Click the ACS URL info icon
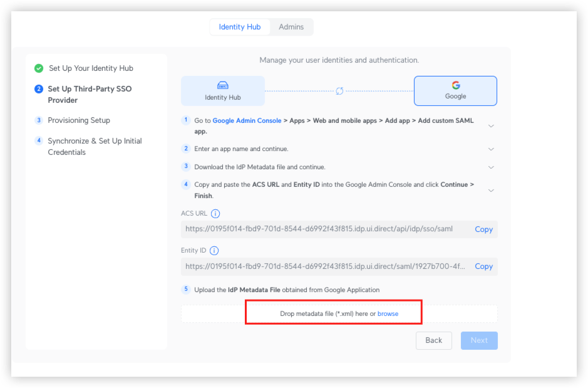 [215, 214]
